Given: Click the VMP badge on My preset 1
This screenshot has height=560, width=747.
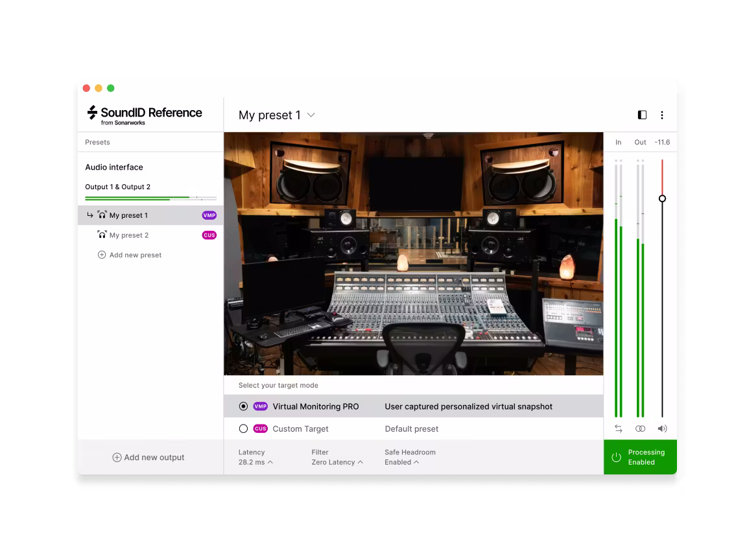Looking at the screenshot, I should tap(209, 215).
